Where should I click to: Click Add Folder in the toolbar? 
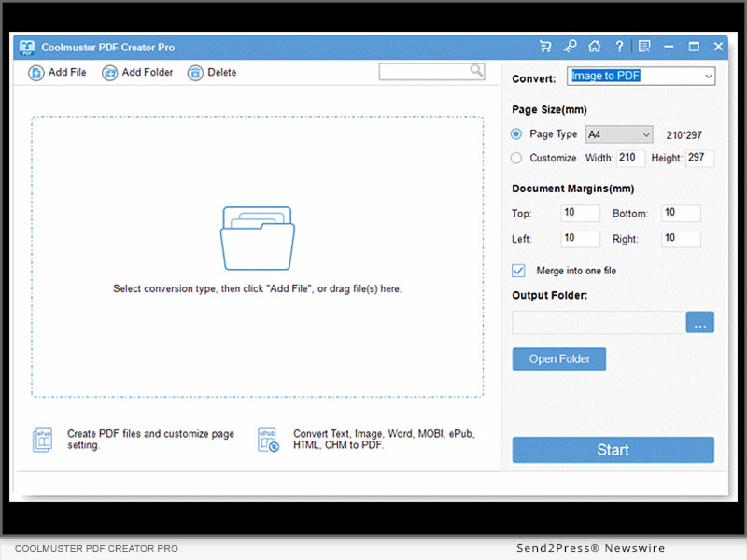(137, 73)
